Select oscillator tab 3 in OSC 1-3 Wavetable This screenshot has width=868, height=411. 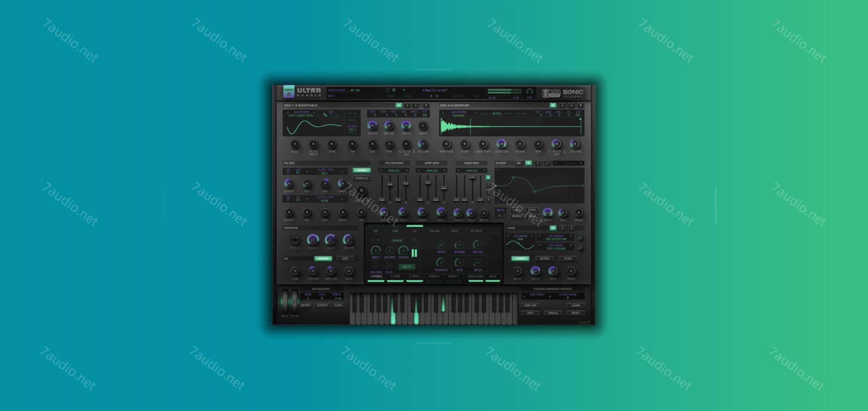[x=416, y=105]
